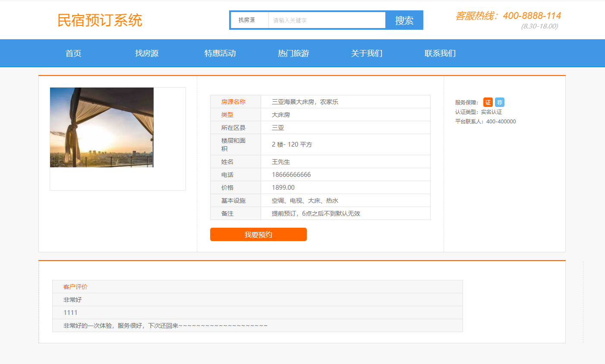Select the review starting with 非常好的一次体验

pyautogui.click(x=165, y=326)
